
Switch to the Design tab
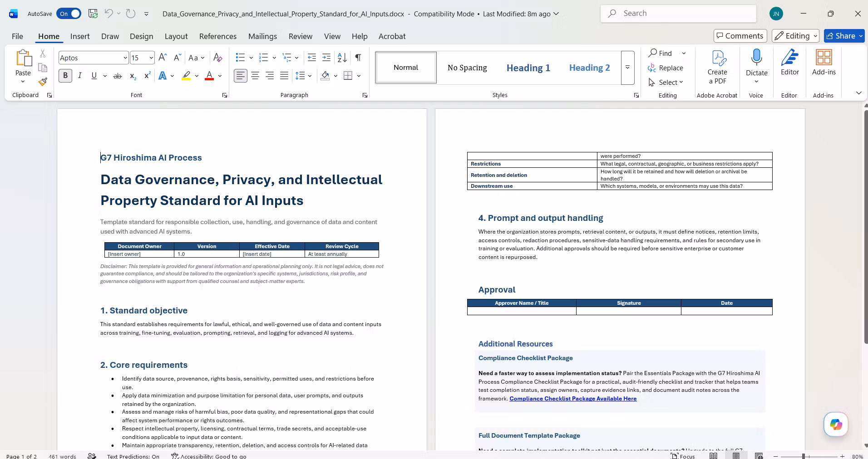pos(141,36)
